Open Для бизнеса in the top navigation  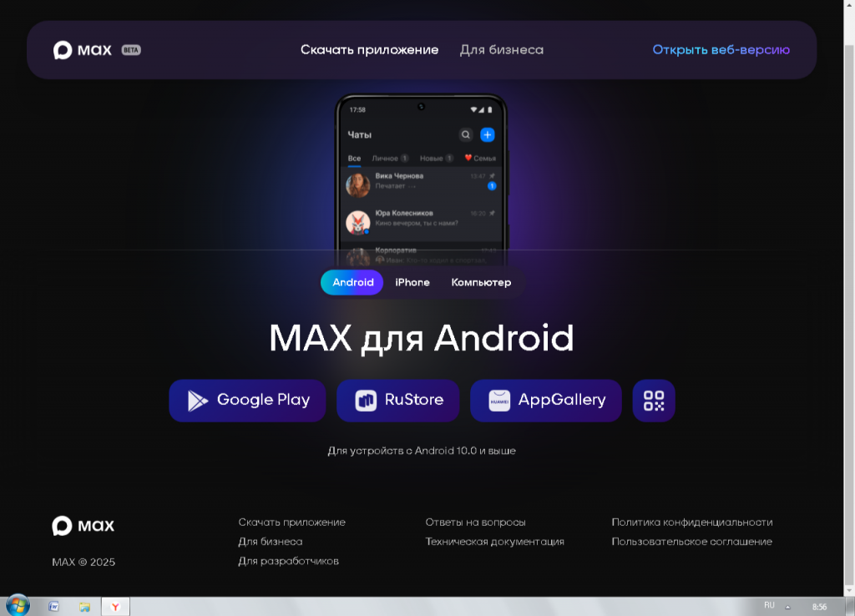tap(501, 50)
